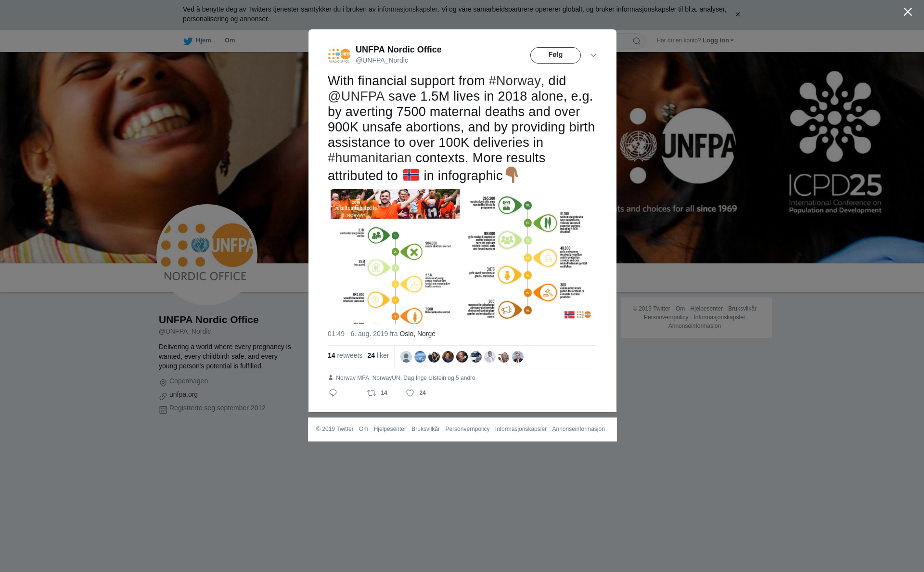This screenshot has width=924, height=572.
Task: Open the informasjonskapsler link in cookie banner
Action: tap(407, 9)
